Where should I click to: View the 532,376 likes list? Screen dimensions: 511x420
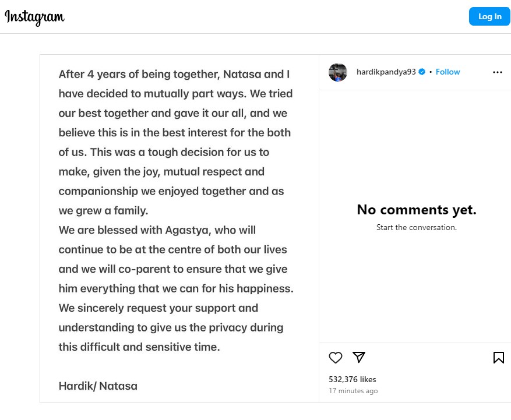pos(353,379)
